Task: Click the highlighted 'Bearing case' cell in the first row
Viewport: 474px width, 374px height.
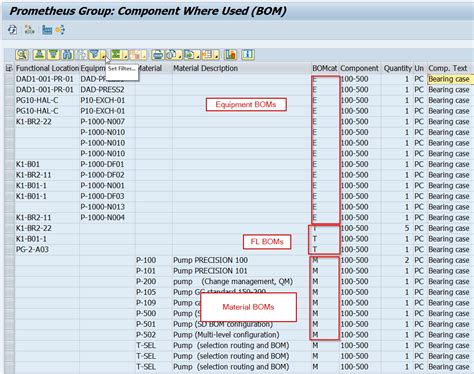Action: 450,79
